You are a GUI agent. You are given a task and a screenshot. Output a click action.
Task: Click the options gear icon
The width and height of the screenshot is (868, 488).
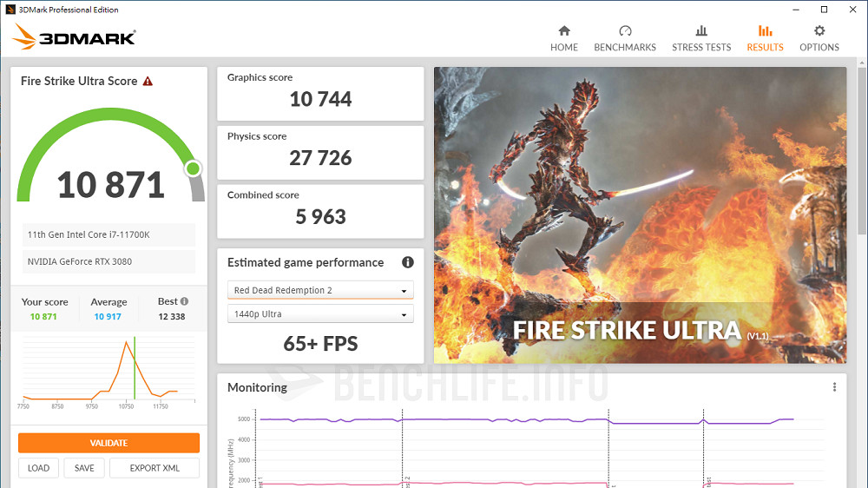(x=819, y=30)
